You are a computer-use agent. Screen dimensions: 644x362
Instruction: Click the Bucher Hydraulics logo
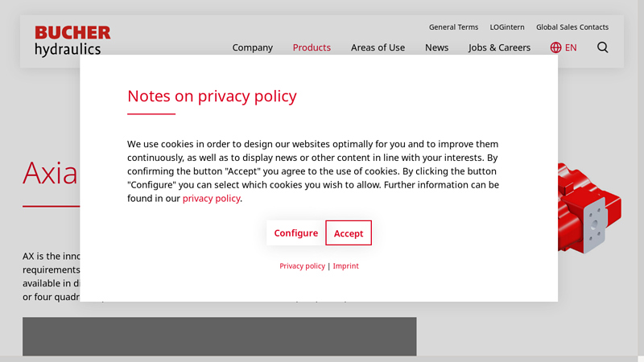pyautogui.click(x=72, y=41)
